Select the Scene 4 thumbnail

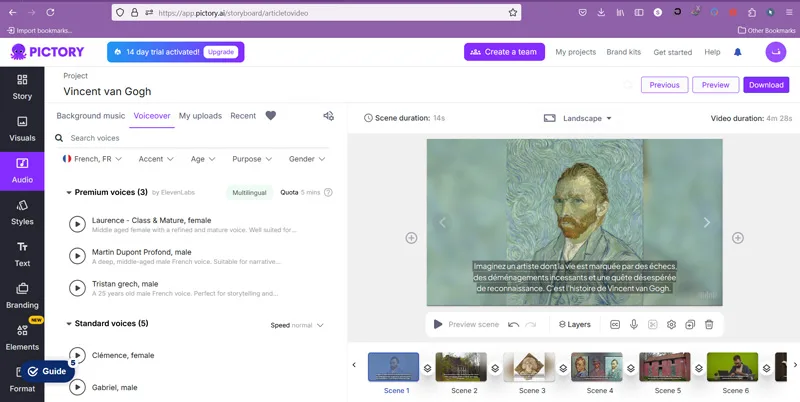596,367
